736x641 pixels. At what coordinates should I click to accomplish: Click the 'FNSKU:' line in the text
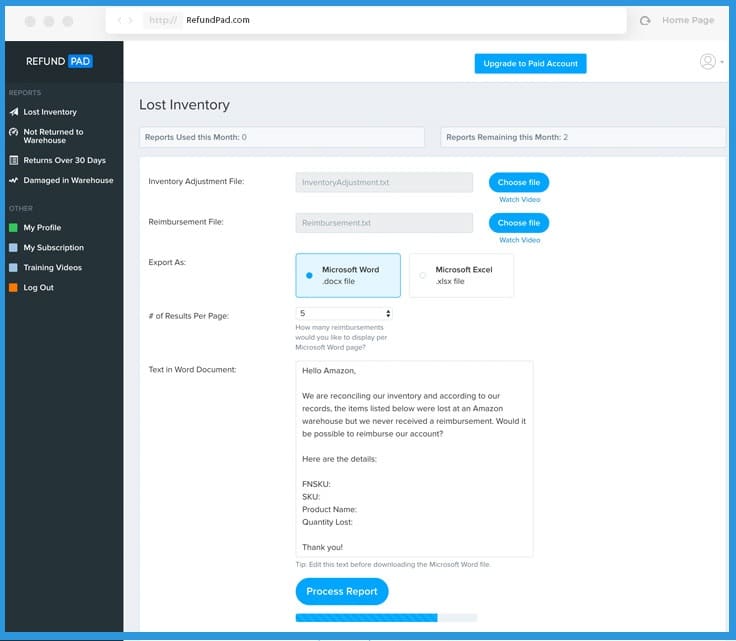316,484
